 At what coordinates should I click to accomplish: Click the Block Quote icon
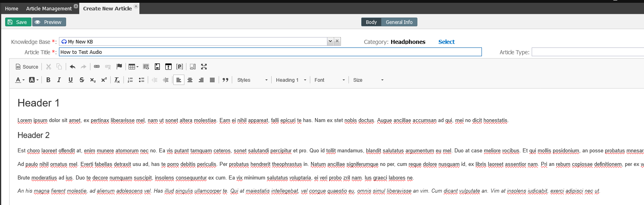click(x=225, y=80)
